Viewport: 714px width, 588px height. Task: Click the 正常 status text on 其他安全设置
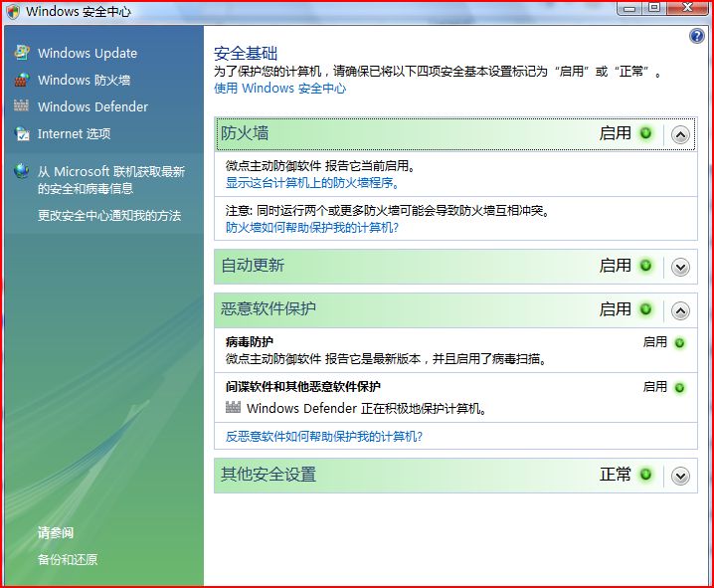(616, 475)
